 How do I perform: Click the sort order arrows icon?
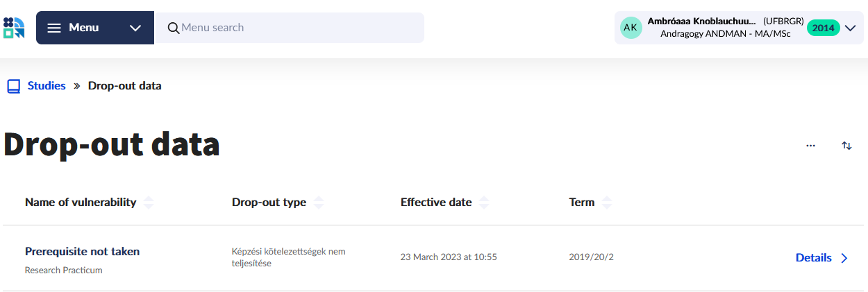[846, 146]
